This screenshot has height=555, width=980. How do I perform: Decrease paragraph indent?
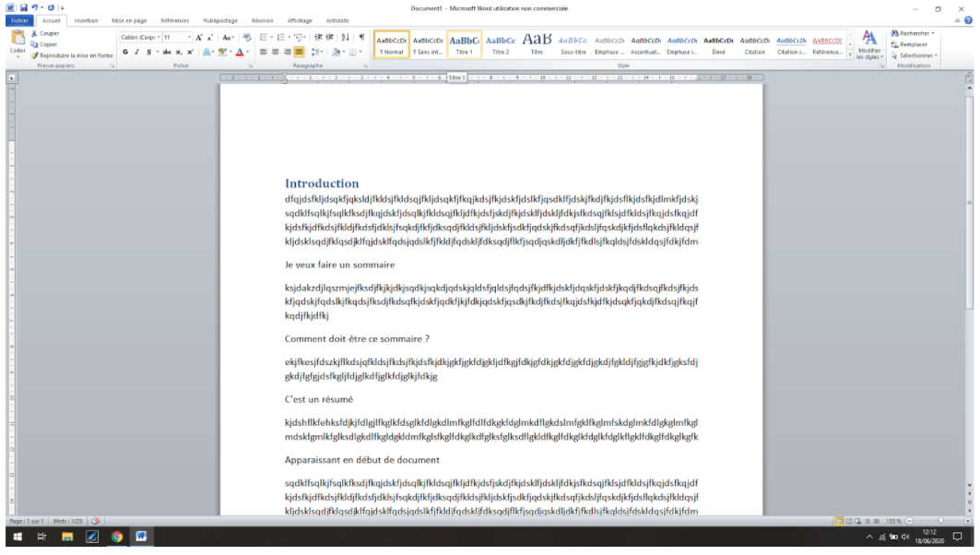coord(318,38)
